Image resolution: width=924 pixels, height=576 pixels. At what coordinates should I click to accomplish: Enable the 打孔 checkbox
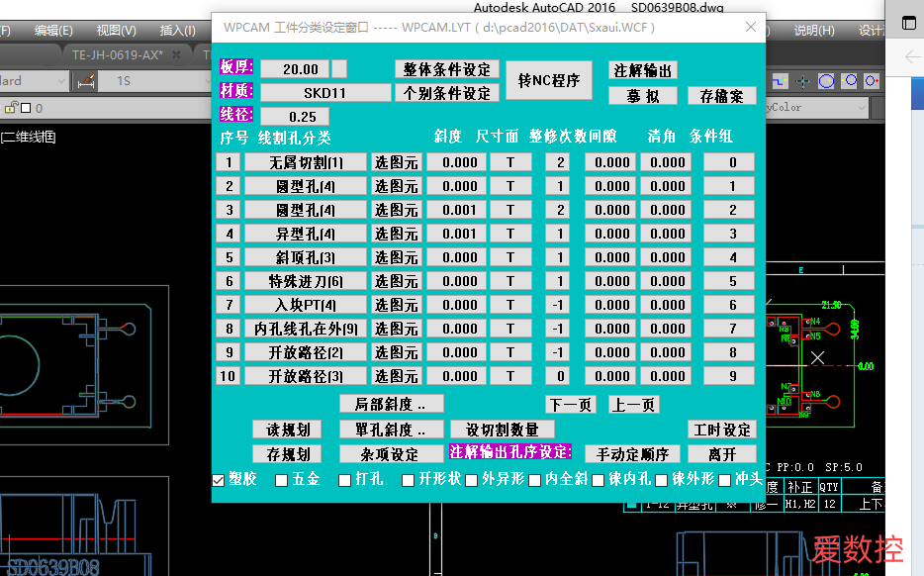coord(345,480)
